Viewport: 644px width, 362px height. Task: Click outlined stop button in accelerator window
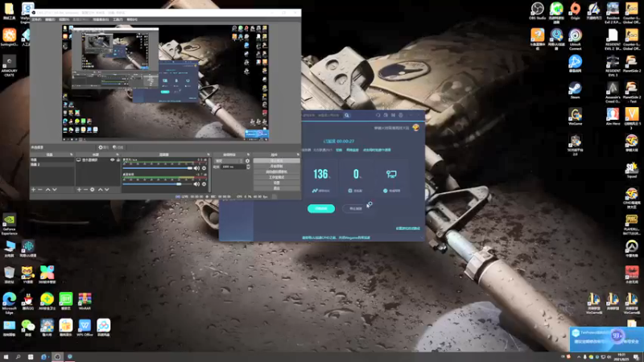356,208
